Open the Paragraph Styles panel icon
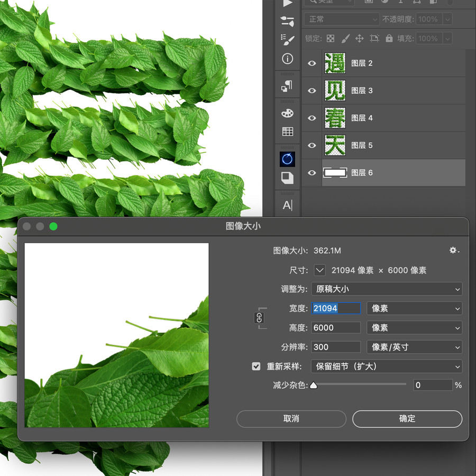The width and height of the screenshot is (476, 476). point(287,86)
